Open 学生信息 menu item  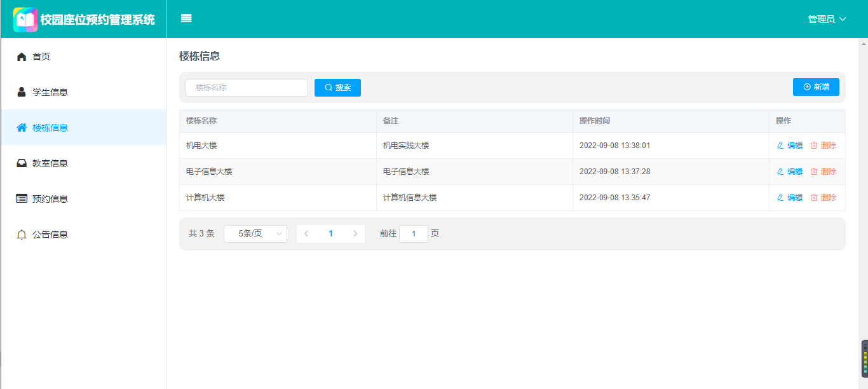50,92
